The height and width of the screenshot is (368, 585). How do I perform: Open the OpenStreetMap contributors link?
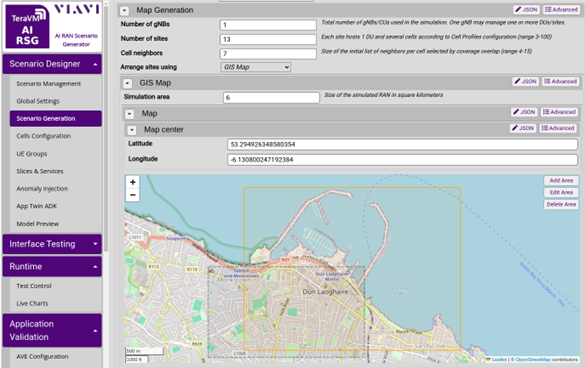(533, 359)
